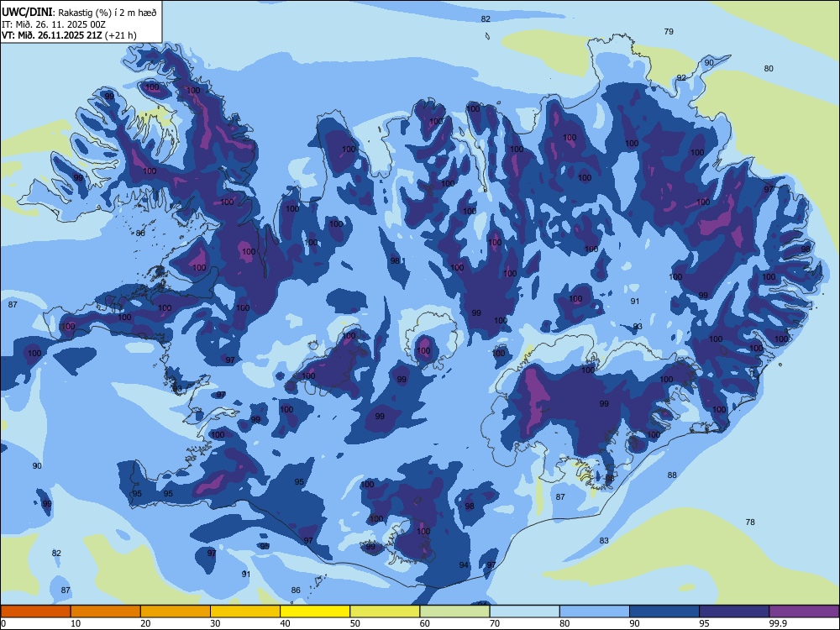Click the humidity value 79 over the sea

click(x=669, y=32)
